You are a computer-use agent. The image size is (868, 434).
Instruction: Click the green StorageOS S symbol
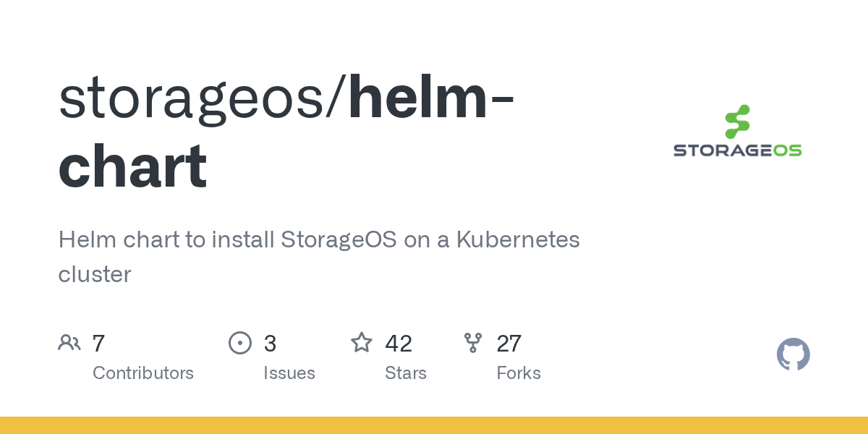tap(737, 122)
